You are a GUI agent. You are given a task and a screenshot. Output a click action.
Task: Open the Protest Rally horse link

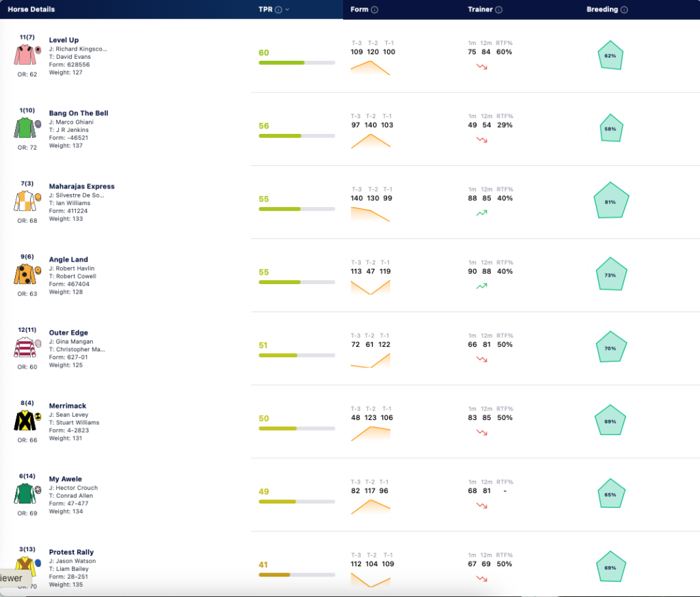point(71,552)
